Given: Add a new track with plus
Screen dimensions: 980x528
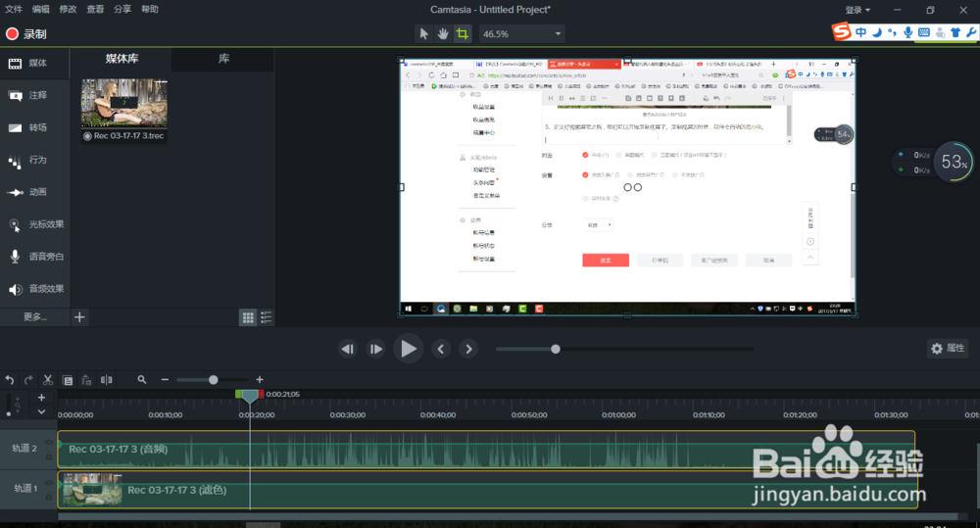Looking at the screenshot, I should pos(41,398).
